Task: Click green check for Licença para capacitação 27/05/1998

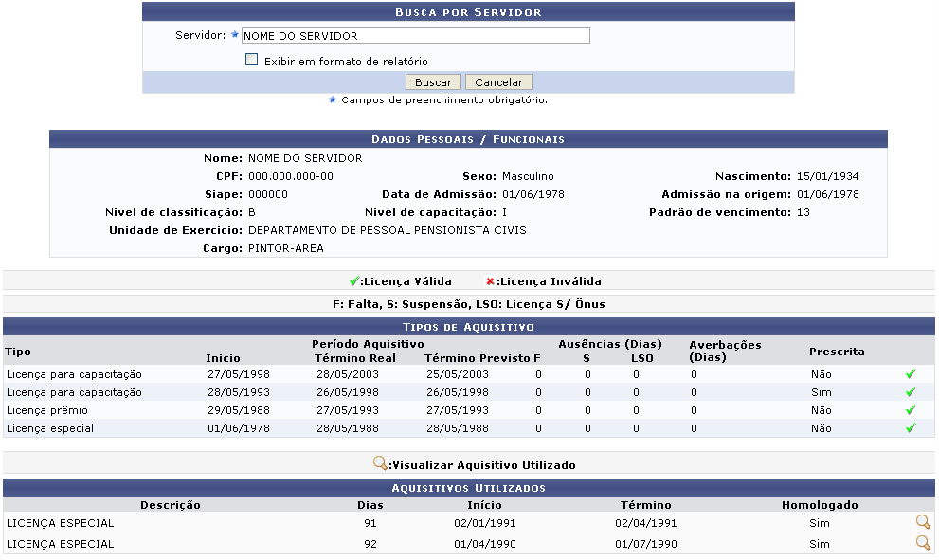Action: 911,374
